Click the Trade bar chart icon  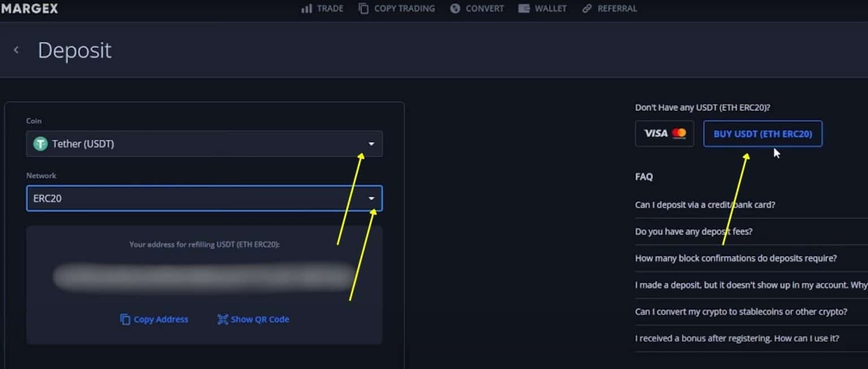(306, 8)
